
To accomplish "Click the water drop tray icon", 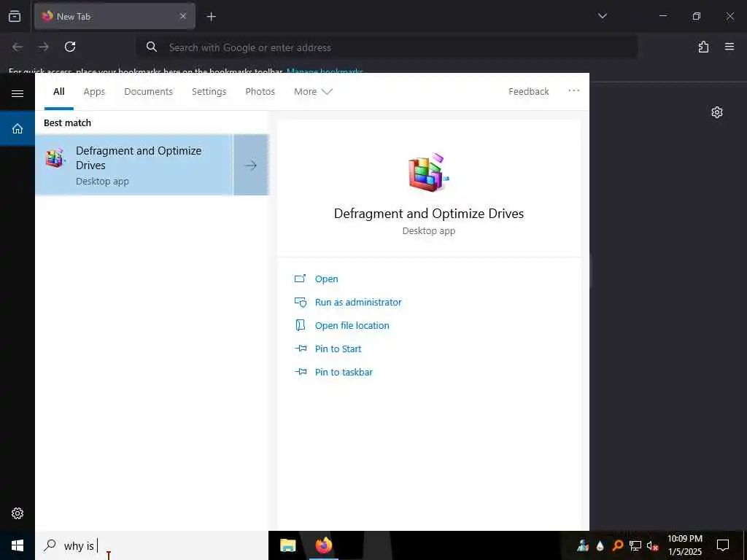I will (x=600, y=545).
